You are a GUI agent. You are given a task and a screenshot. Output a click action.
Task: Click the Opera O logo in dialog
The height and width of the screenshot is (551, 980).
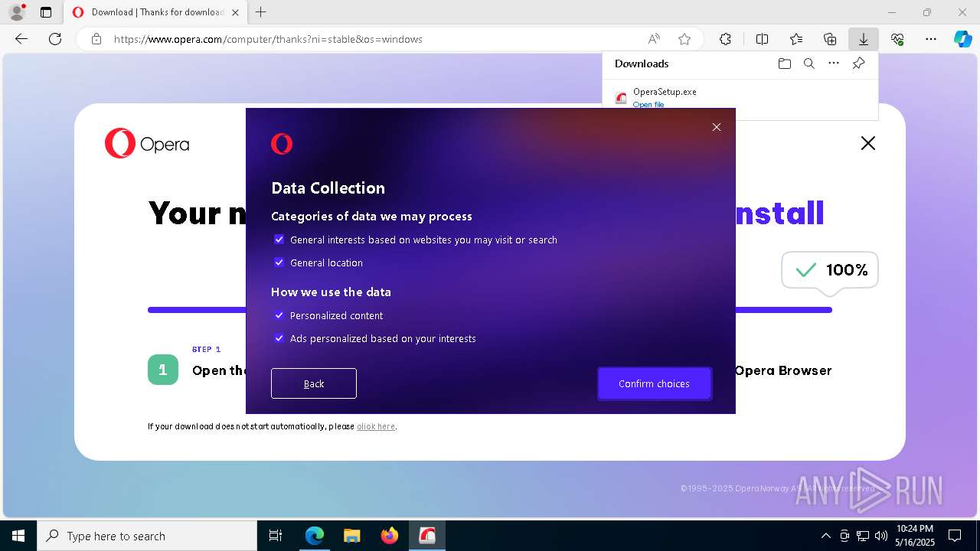coord(282,144)
